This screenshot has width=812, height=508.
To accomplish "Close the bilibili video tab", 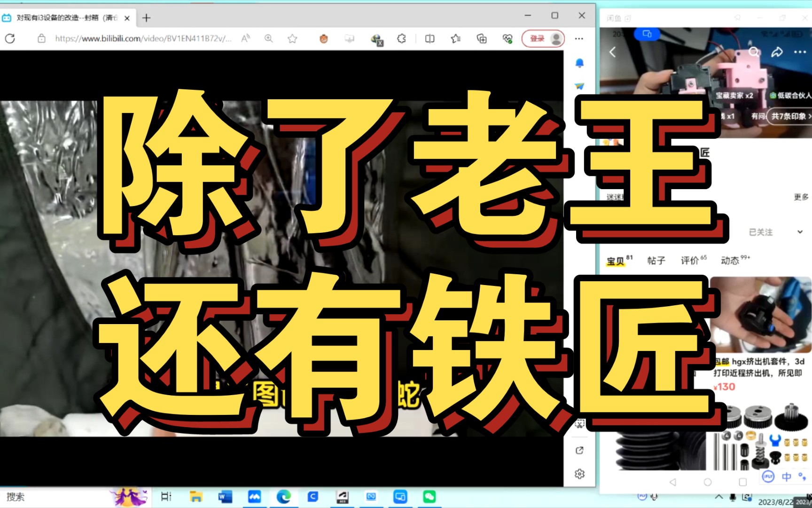I will coord(127,18).
